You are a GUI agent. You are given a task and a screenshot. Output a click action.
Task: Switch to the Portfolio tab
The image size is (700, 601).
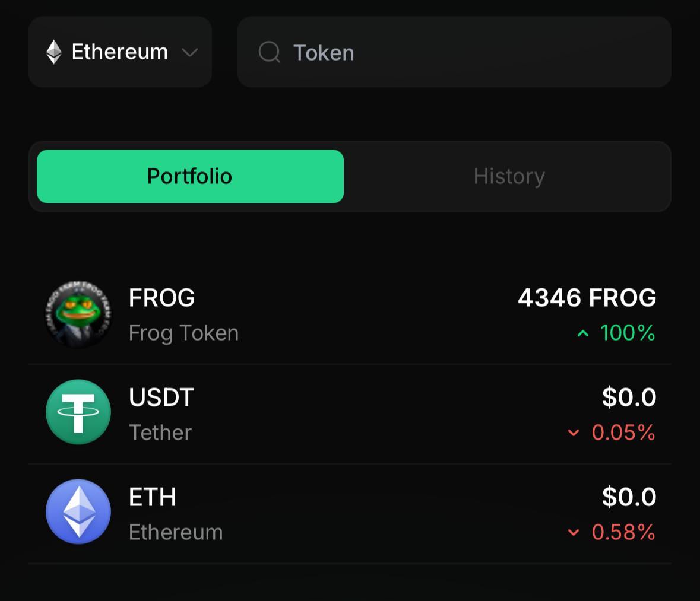click(190, 176)
